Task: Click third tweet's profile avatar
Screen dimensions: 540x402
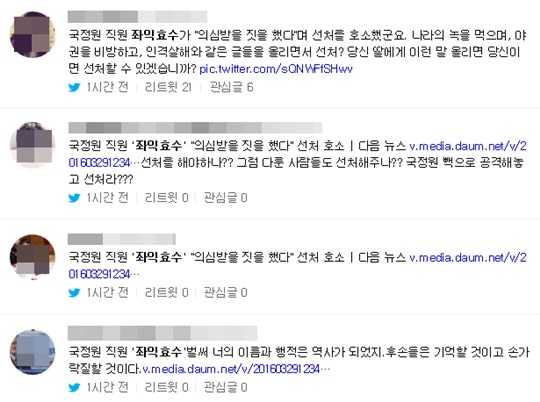Action: pos(32,257)
